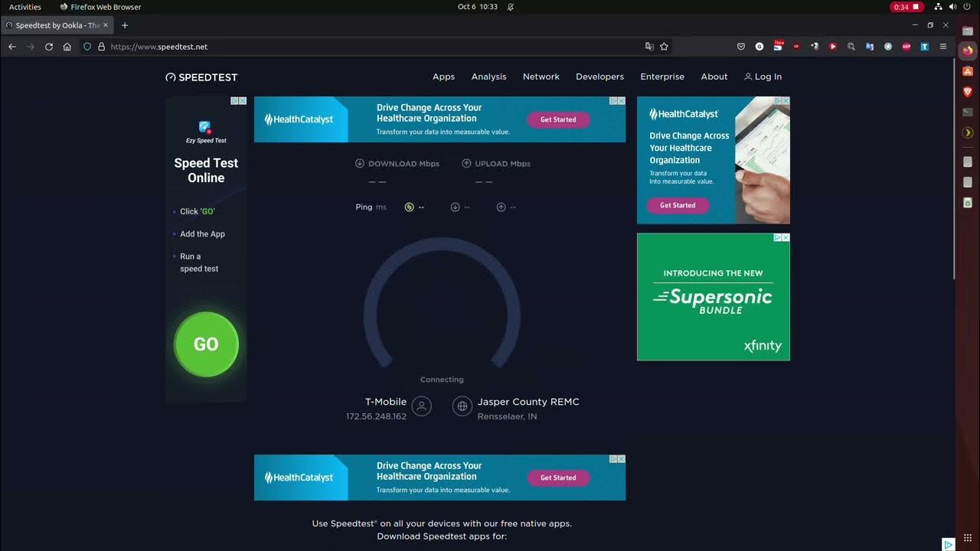Click Activities in the top bar

[x=25, y=7]
